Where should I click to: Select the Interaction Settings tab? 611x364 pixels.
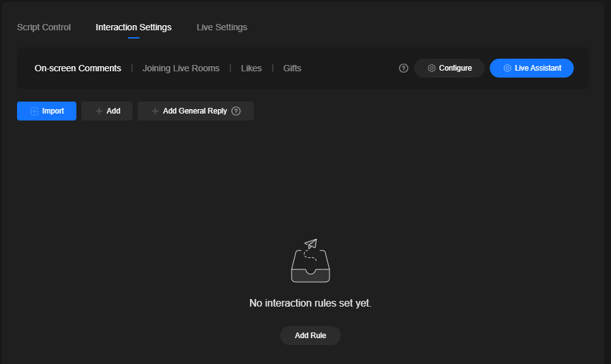133,27
